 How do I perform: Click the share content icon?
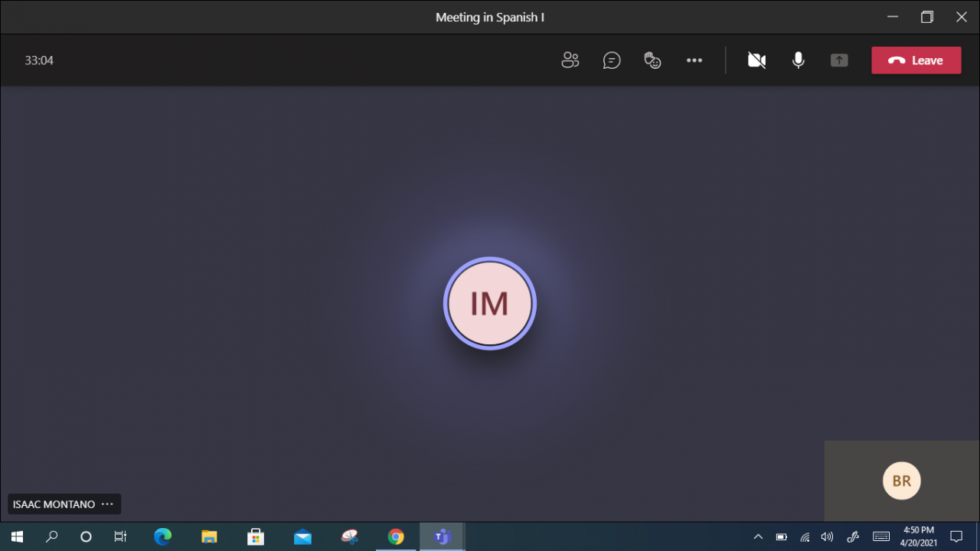(x=839, y=60)
